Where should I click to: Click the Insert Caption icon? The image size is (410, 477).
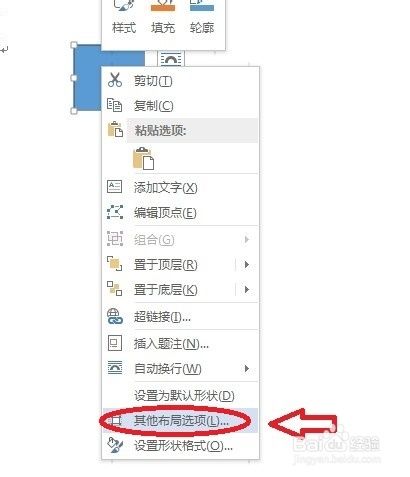(x=115, y=343)
